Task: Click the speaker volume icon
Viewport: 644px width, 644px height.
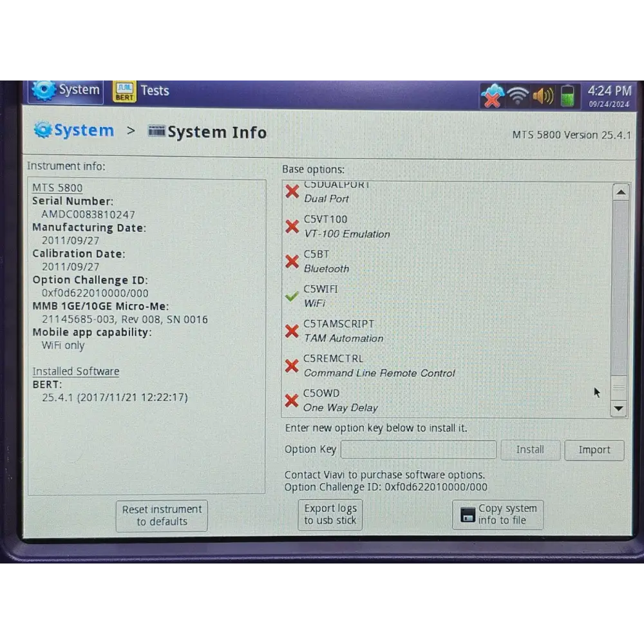Action: point(543,96)
